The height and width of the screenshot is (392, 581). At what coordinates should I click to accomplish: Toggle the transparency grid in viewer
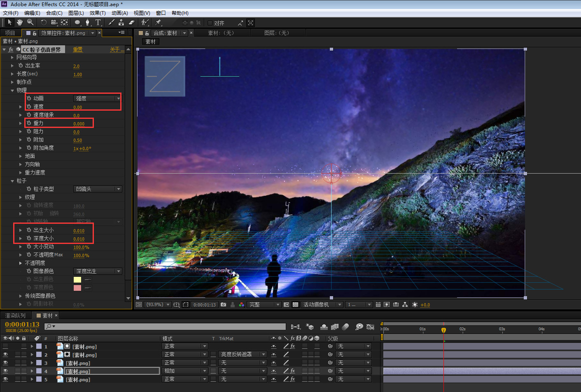[x=295, y=305]
